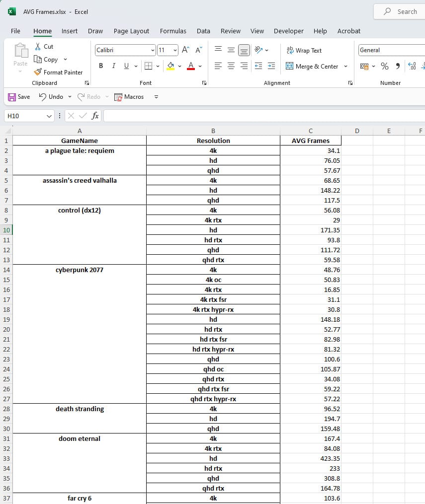Click the Select All corner triangle

[x=8, y=131]
